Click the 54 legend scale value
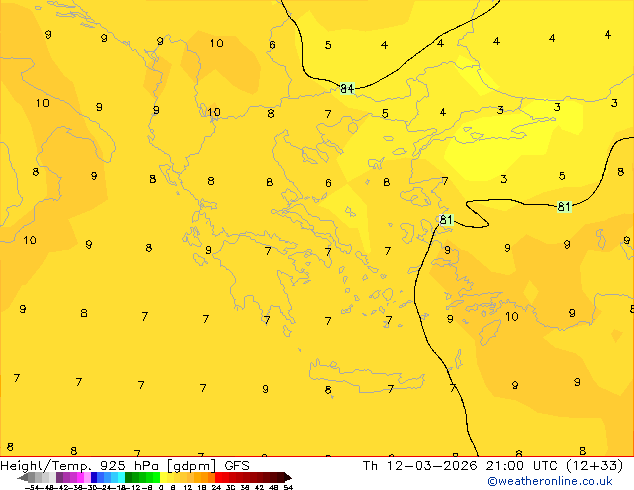Image resolution: width=634 pixels, height=490 pixels. [x=288, y=487]
